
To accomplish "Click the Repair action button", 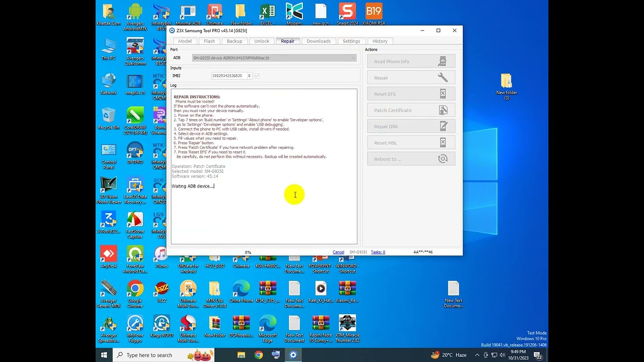I will click(x=411, y=78).
